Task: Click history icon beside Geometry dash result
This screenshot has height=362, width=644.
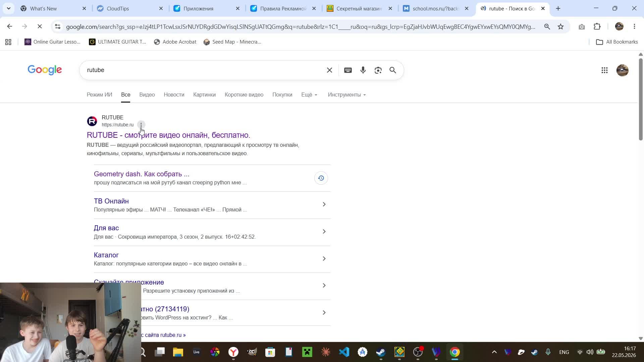Action: tap(321, 178)
